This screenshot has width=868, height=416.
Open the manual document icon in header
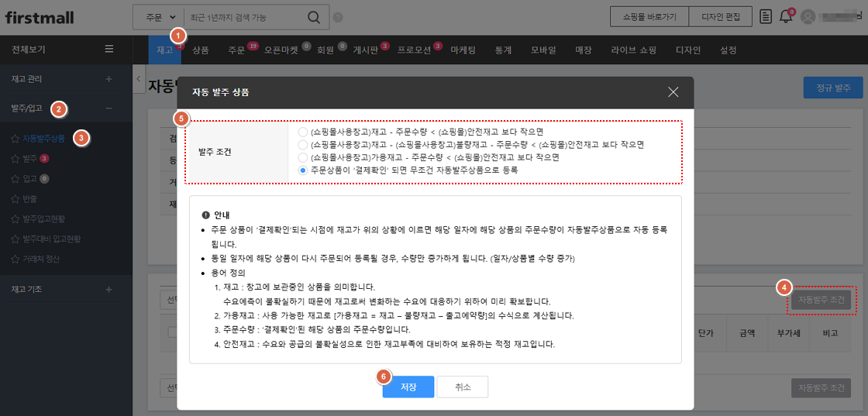click(x=766, y=16)
